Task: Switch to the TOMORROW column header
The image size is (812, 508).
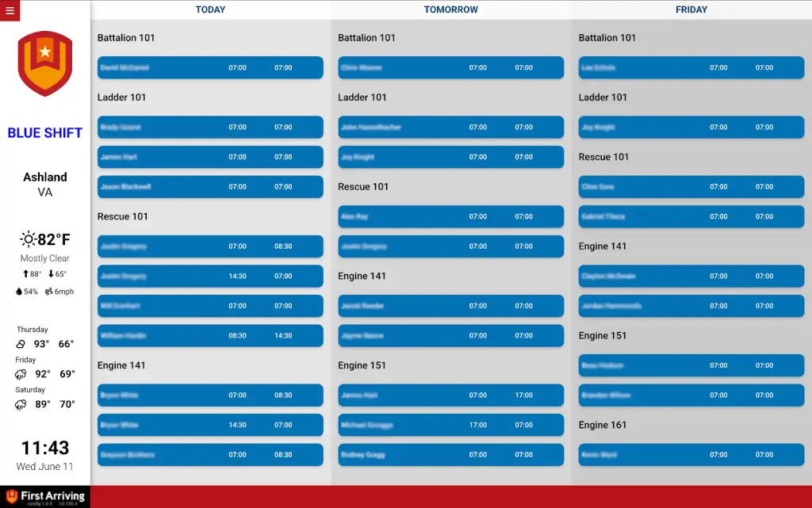Action: [450, 10]
